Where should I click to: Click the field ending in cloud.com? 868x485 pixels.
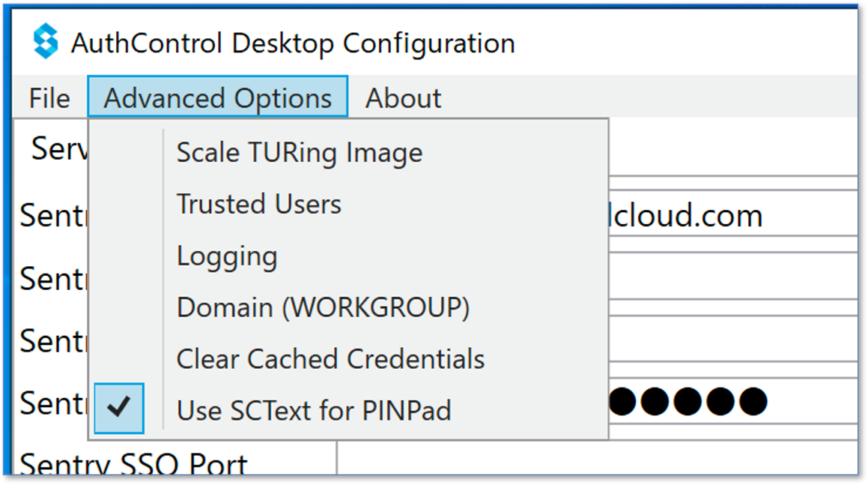(733, 214)
